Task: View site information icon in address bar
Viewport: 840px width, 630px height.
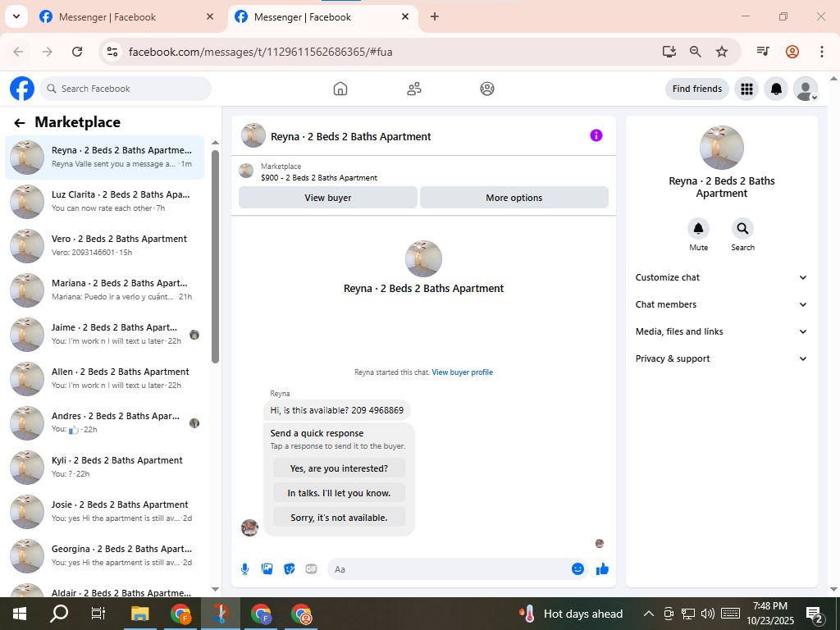Action: pos(112,52)
